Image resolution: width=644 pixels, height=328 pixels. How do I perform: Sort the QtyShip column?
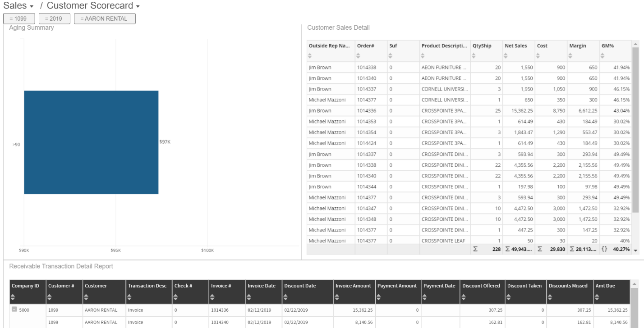[473, 56]
